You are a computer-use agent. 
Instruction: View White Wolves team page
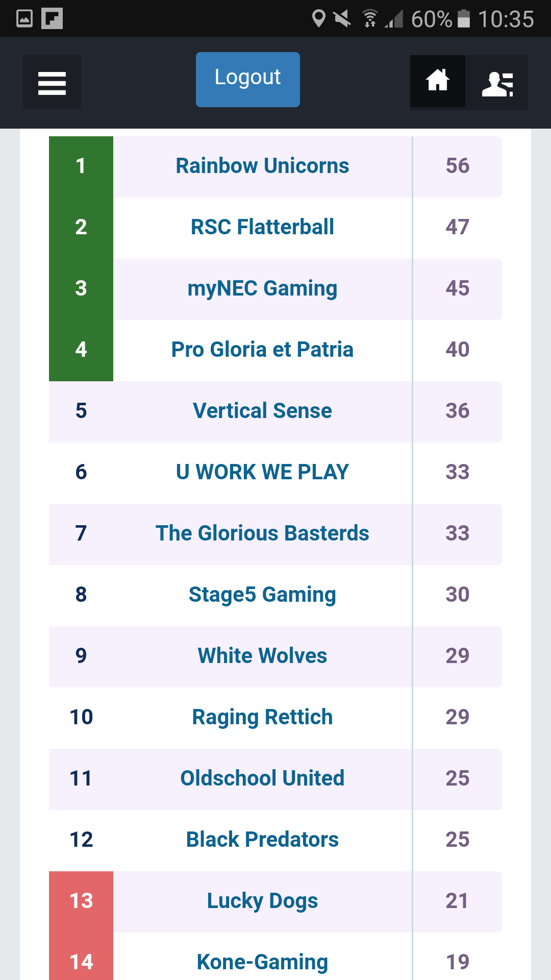pos(262,656)
